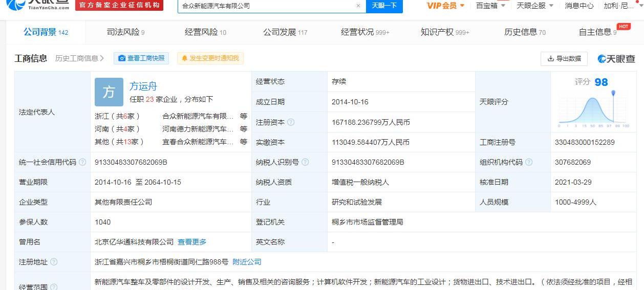Switch to the 公司发展 tab

285,32
